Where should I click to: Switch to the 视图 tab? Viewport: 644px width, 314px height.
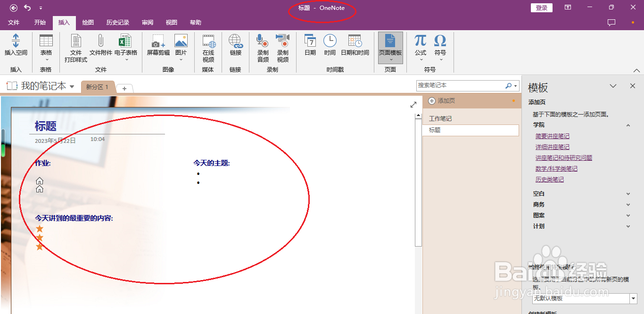click(172, 23)
